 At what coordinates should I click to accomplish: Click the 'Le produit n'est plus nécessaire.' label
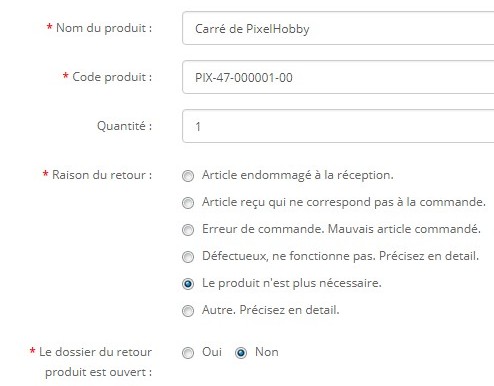point(292,283)
